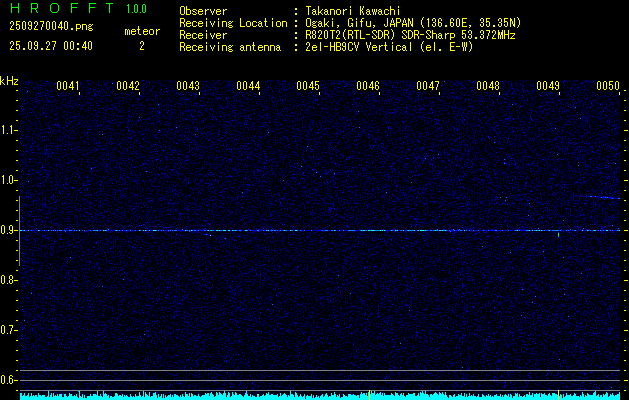Click the vertical gray frequency range bar
This screenshot has height=400, width=629.
click(x=19, y=231)
